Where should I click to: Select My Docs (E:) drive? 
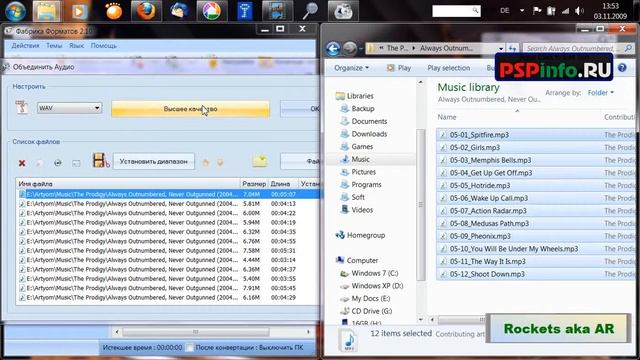pyautogui.click(x=371, y=298)
